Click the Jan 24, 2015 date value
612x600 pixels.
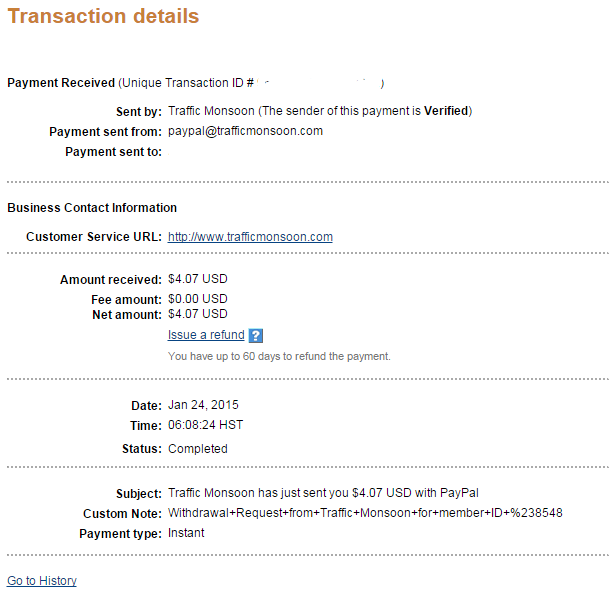(203, 405)
